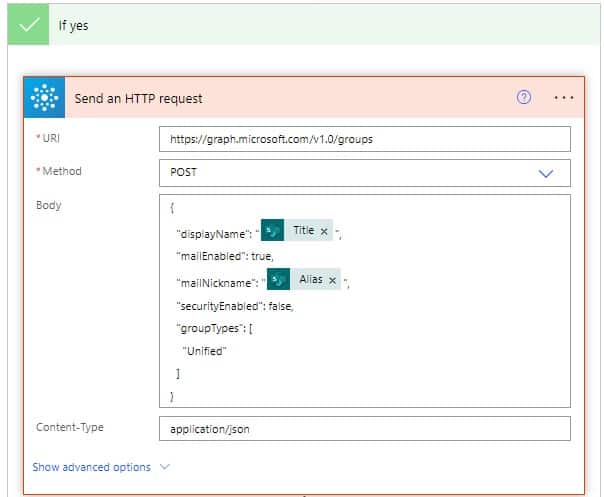
Task: Click the Content-Type field label
Action: click(70, 427)
